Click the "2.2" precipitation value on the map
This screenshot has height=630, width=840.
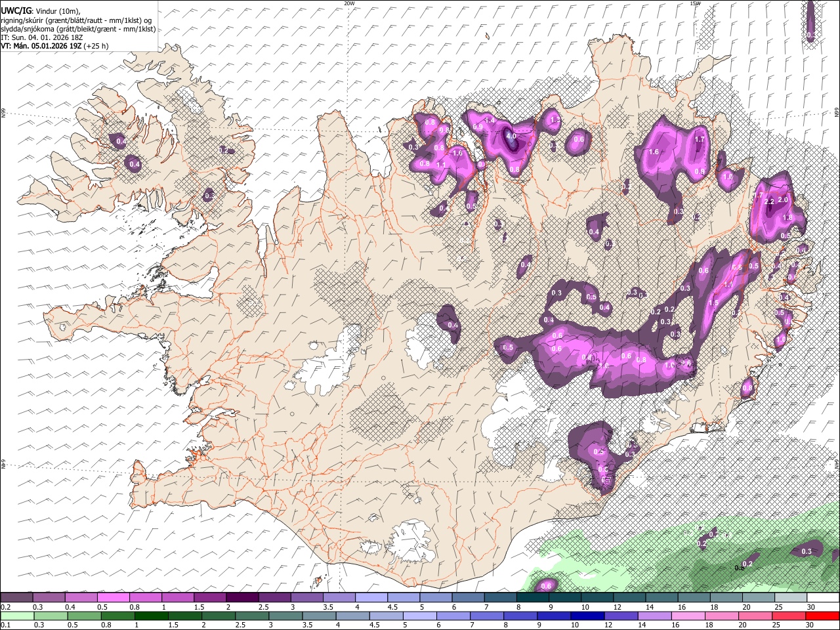(x=770, y=201)
